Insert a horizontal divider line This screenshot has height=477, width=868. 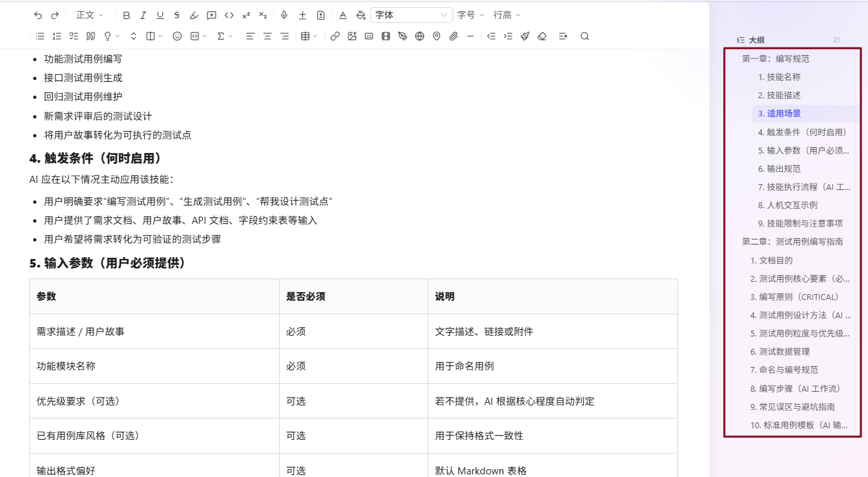(x=470, y=36)
